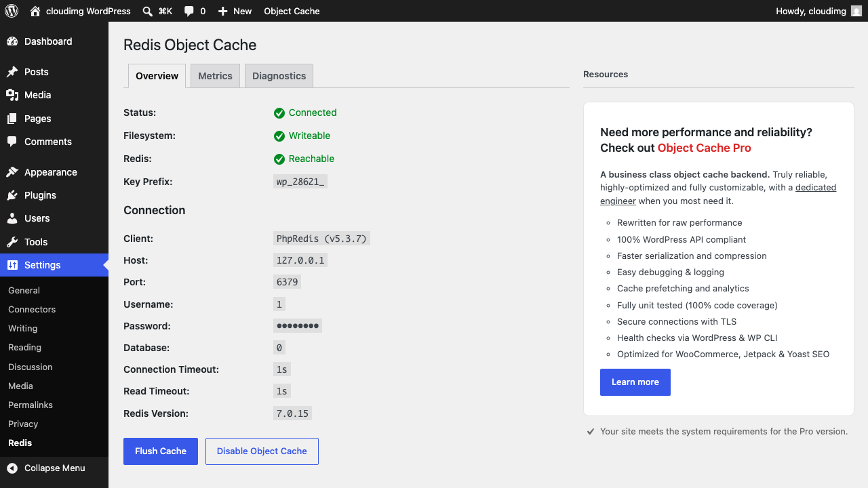
Task: Click the comments bubble icon in admin bar
Action: 189,11
